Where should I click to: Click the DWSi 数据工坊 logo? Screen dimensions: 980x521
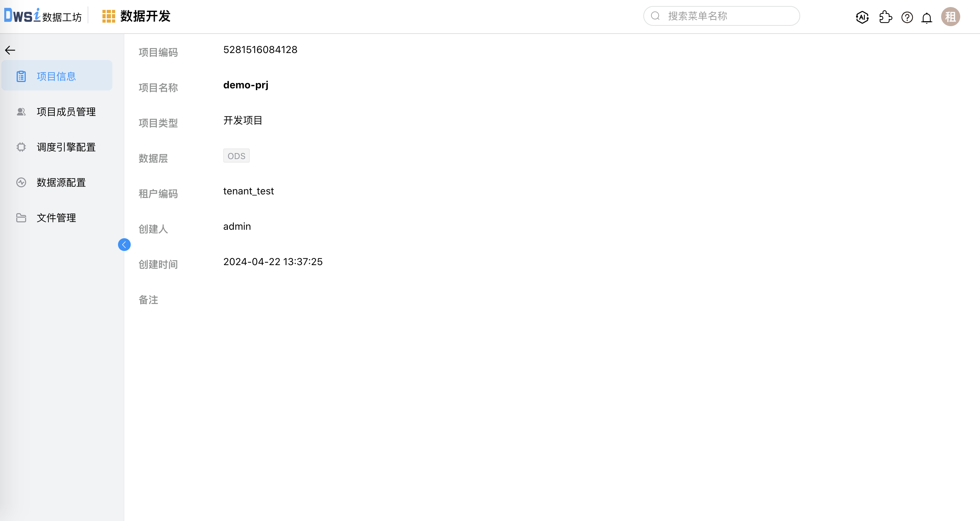click(43, 16)
